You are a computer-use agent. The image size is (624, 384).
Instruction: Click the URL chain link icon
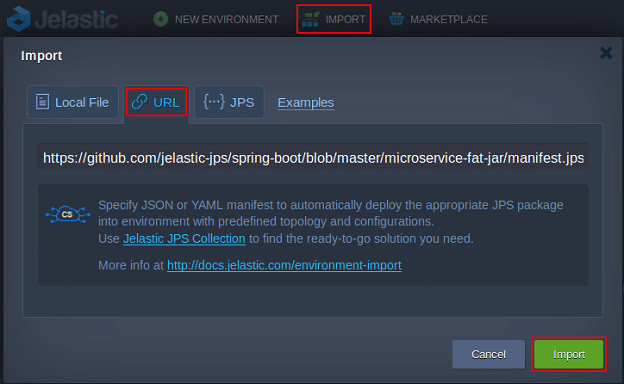140,102
